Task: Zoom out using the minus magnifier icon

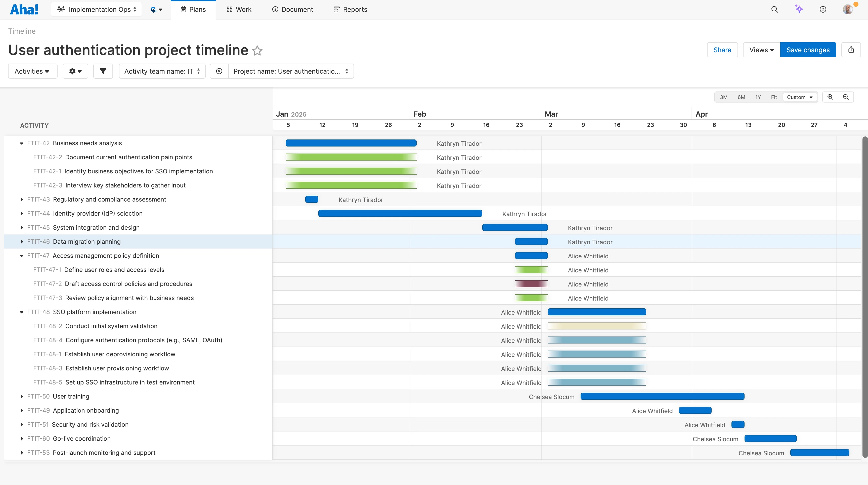Action: click(846, 97)
